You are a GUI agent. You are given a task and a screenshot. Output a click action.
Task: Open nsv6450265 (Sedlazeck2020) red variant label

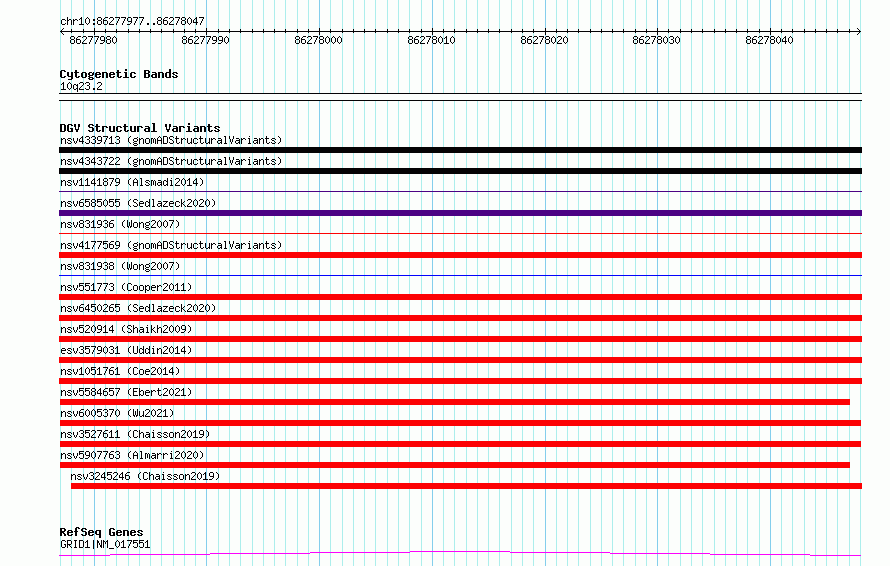tap(138, 308)
